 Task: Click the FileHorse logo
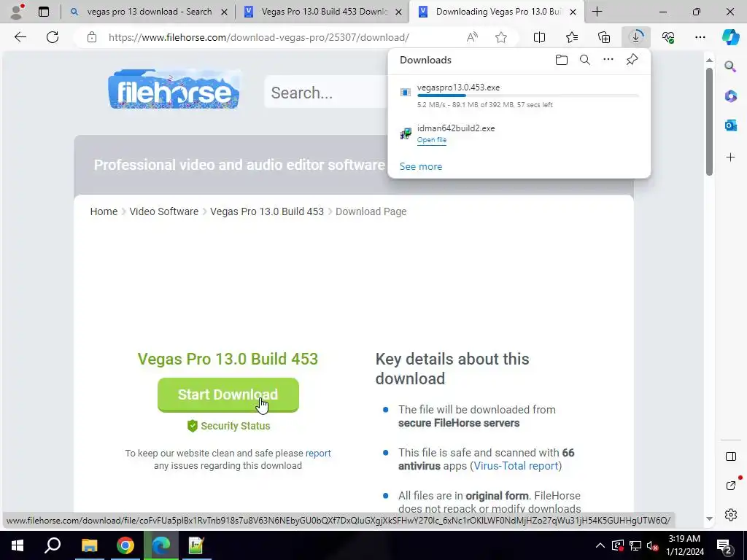[174, 90]
